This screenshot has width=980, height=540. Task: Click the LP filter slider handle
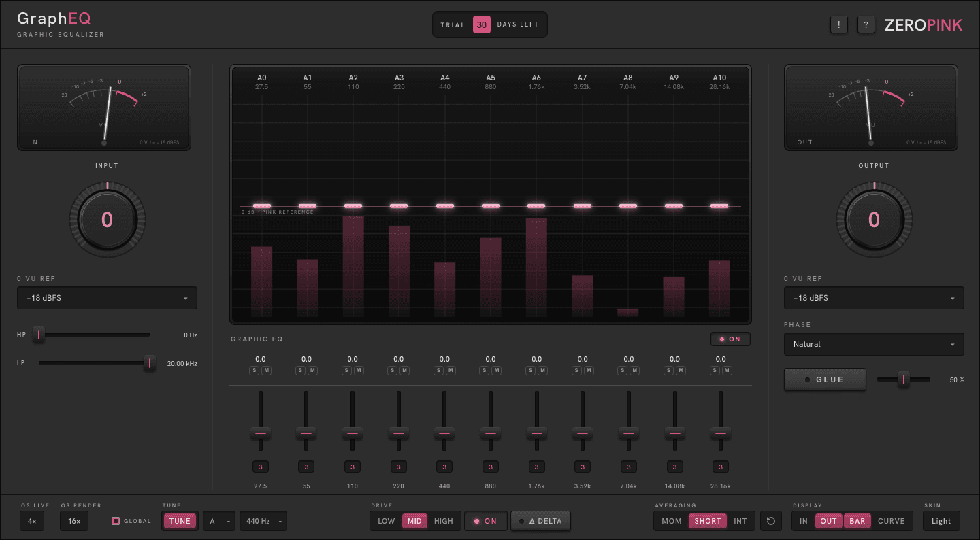pos(150,363)
